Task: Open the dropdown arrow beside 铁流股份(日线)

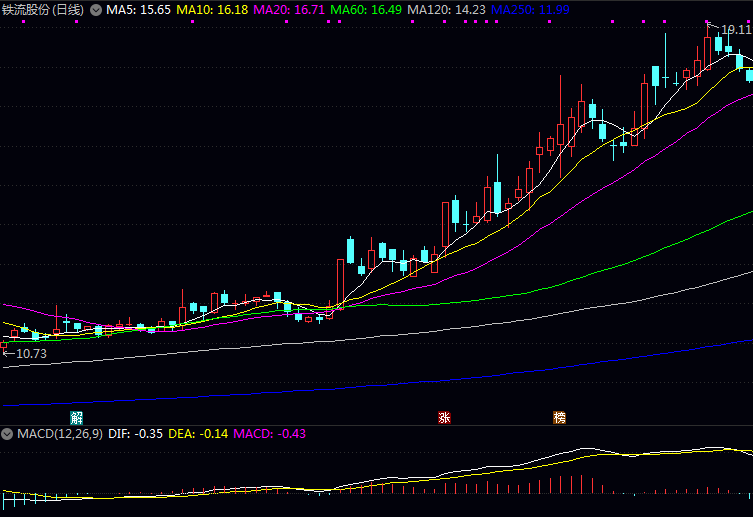Action: (x=96, y=10)
